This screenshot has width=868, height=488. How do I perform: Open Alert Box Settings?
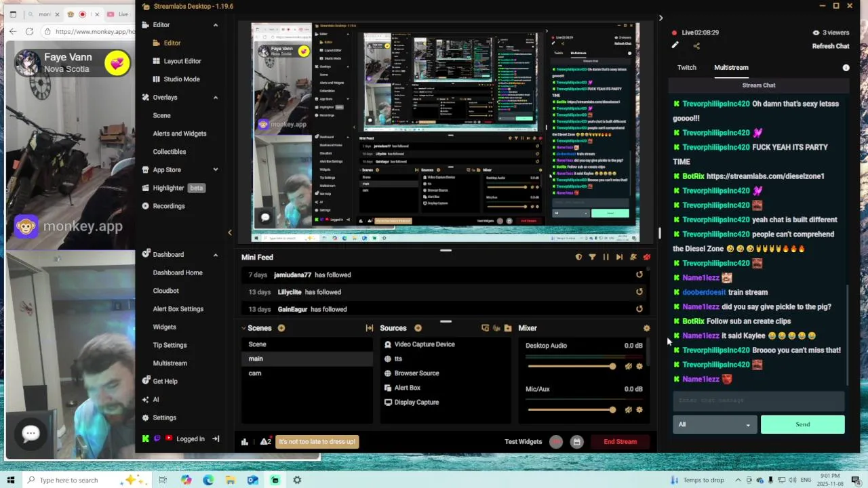(x=178, y=309)
